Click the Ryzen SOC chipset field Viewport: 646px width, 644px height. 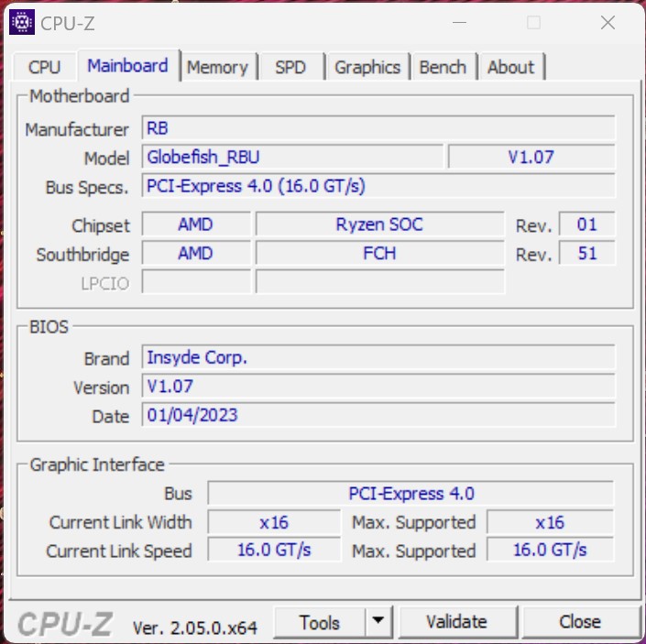[379, 224]
